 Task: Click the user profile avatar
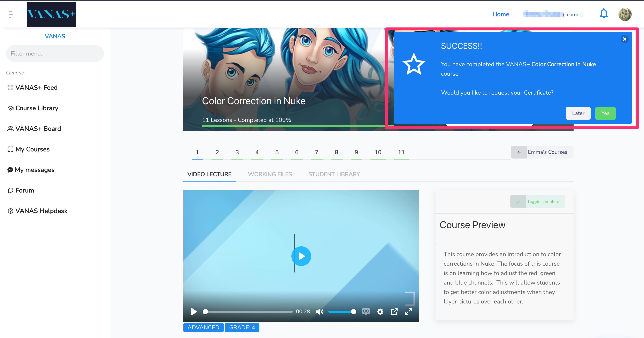(x=625, y=14)
